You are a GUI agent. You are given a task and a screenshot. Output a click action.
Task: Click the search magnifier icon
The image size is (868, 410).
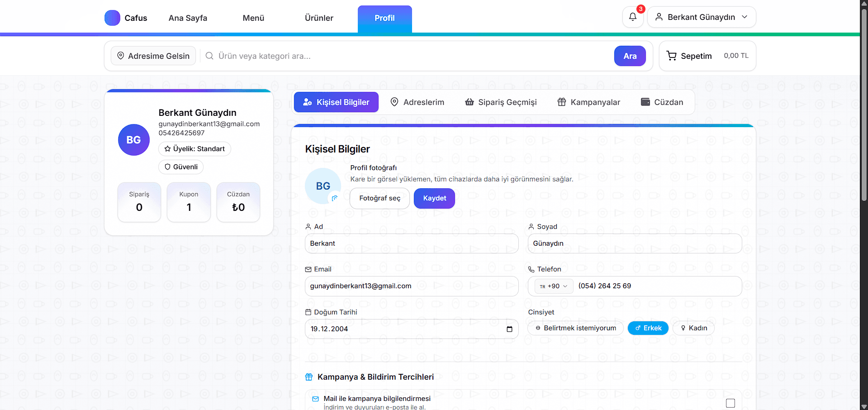click(x=209, y=56)
